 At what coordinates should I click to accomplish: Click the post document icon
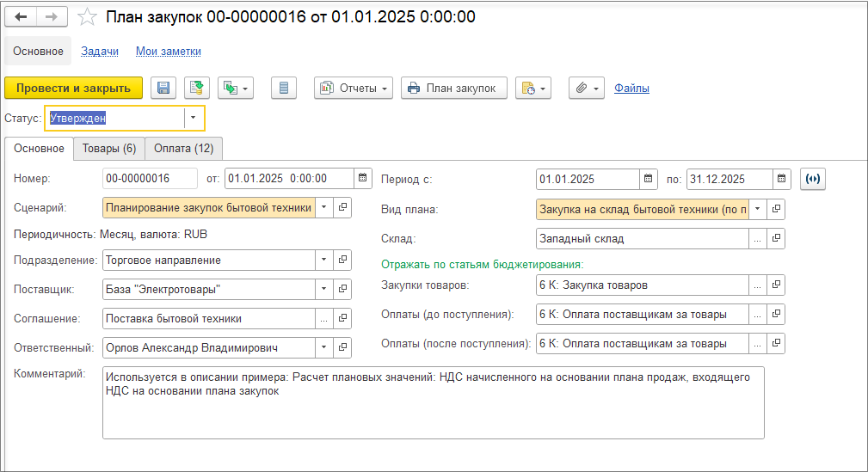click(196, 88)
